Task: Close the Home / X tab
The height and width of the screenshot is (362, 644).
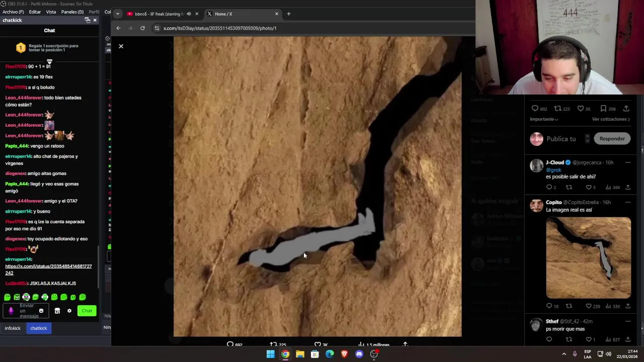Action: (276, 14)
